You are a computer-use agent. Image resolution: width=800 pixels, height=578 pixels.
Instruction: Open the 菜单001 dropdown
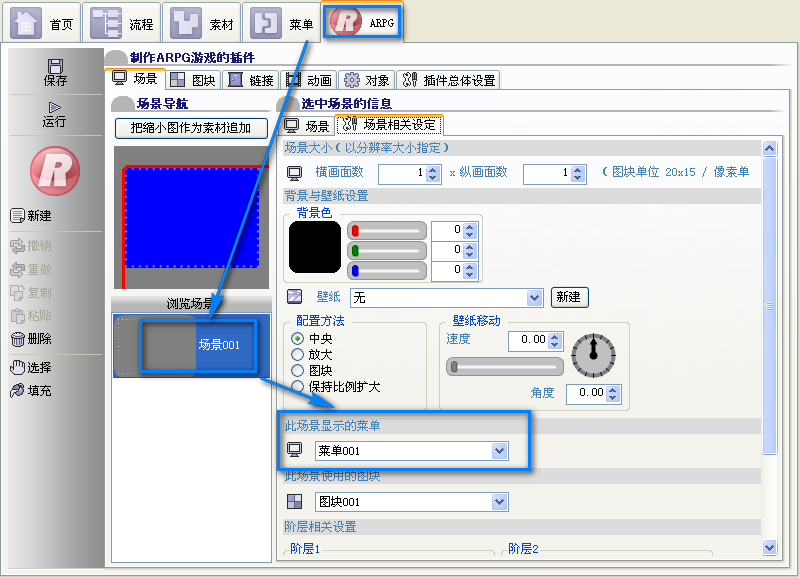coord(411,451)
